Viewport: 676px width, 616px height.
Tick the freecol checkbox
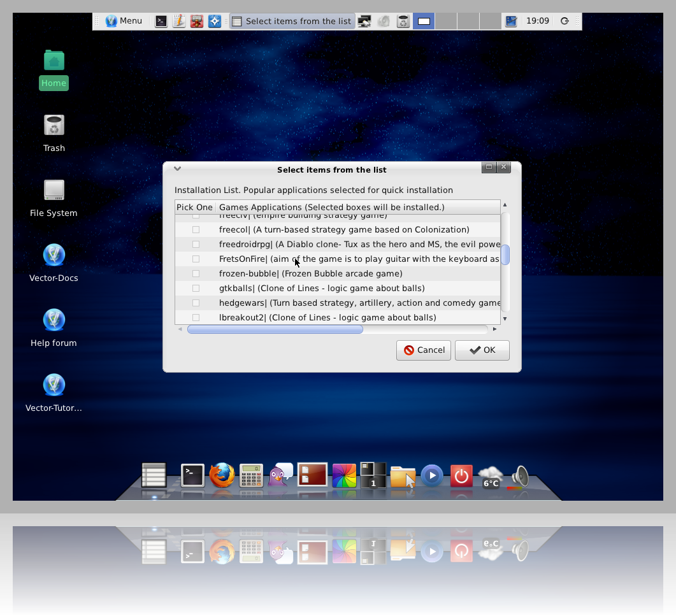point(196,230)
